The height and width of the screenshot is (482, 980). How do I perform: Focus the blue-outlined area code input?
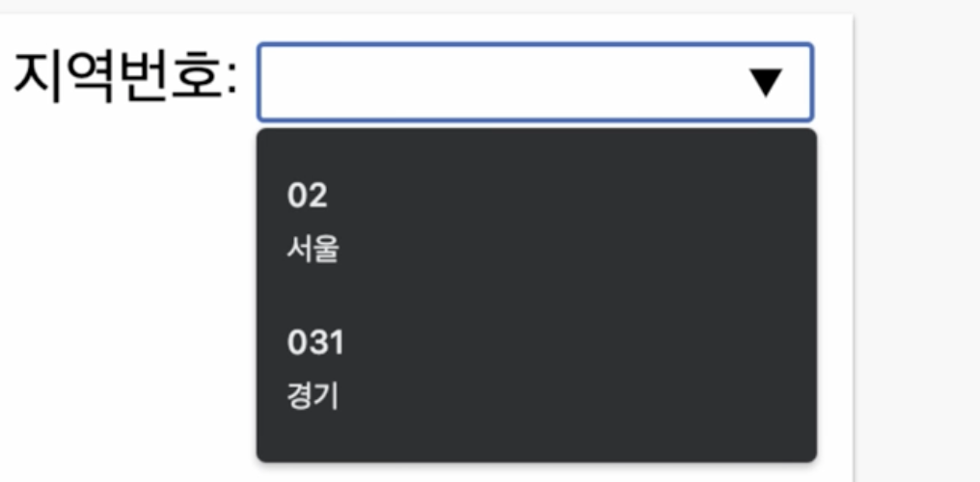502,83
